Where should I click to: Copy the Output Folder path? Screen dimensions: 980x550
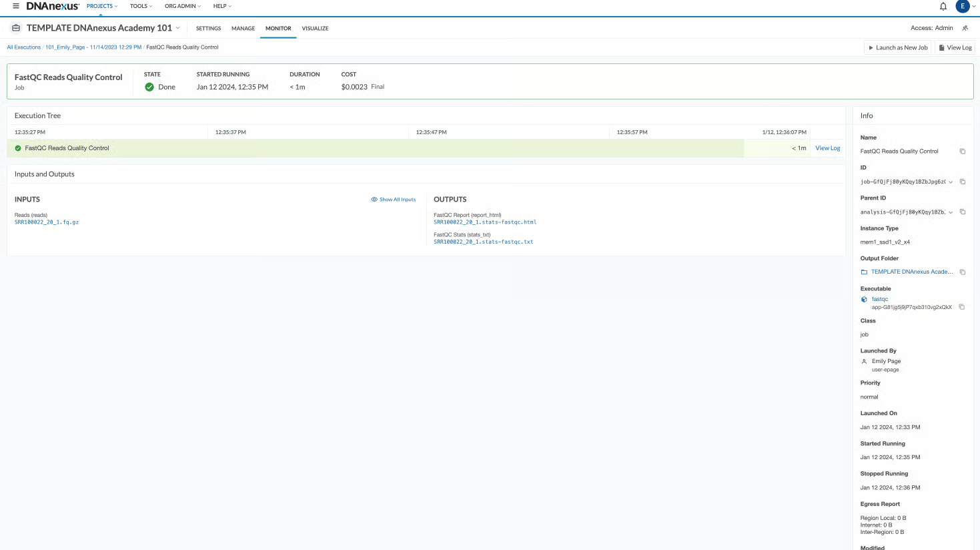tap(962, 272)
